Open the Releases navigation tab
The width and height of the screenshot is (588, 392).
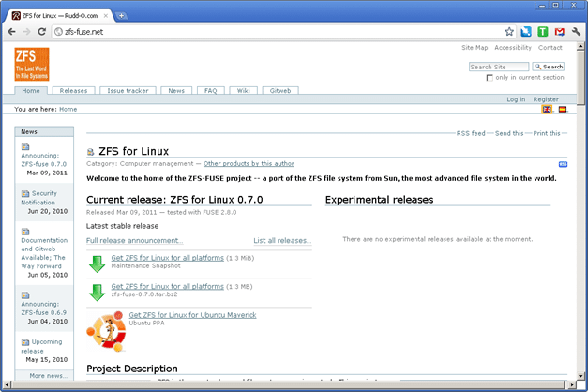click(73, 91)
